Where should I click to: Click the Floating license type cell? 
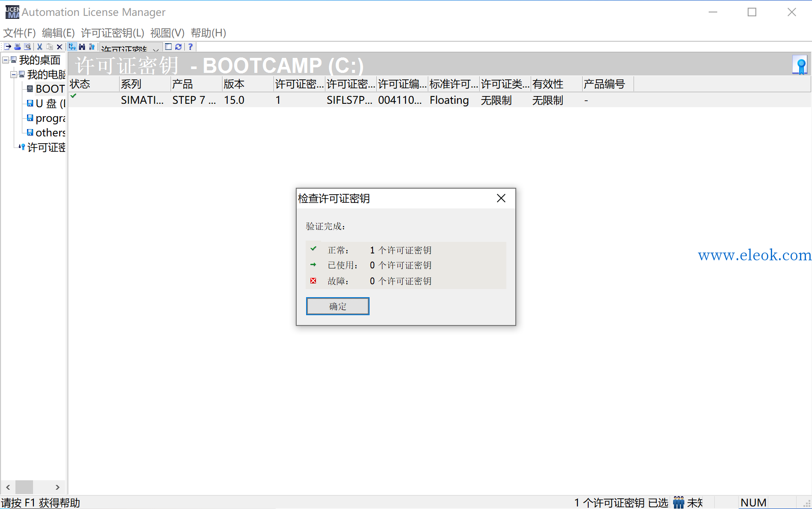[449, 100]
